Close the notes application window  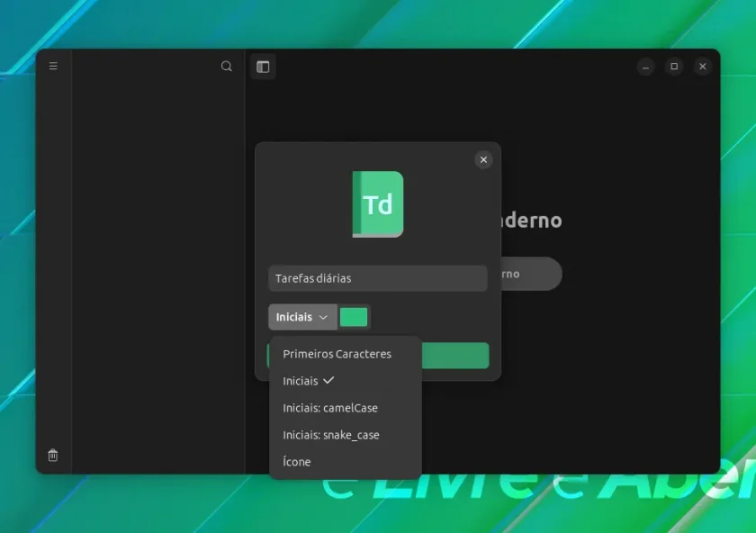703,67
